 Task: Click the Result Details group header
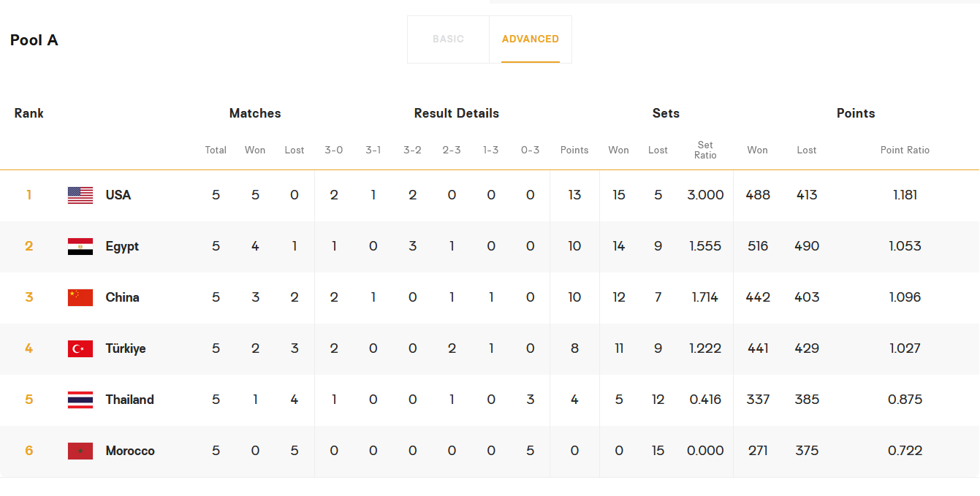[457, 113]
